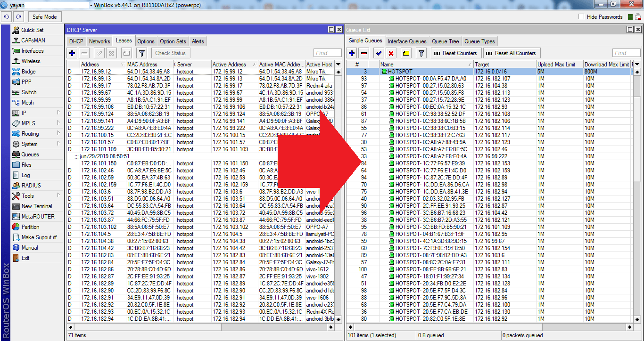The image size is (644, 341).
Task: Click the Find input field in Queue List
Action: coord(626,53)
